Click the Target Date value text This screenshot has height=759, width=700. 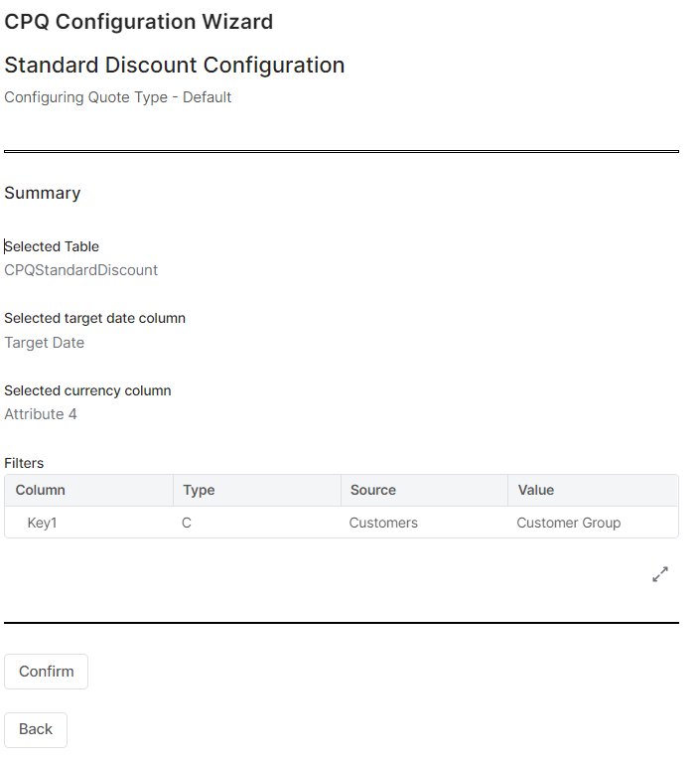45,343
